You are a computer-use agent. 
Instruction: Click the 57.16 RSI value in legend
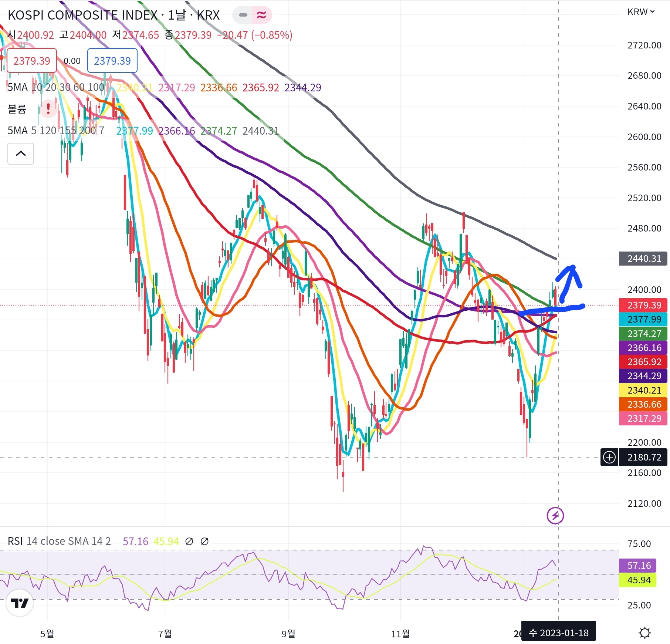click(135, 542)
